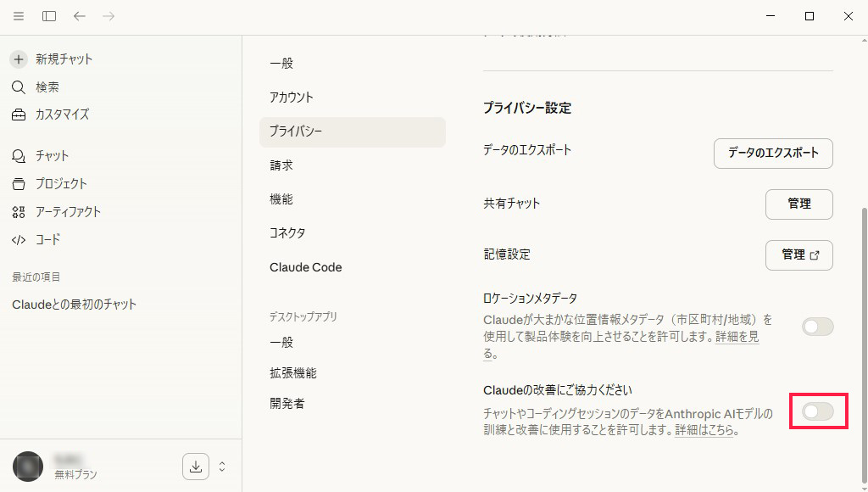Open the チャット section from the sidebar
The image size is (868, 492).
[x=18, y=155]
